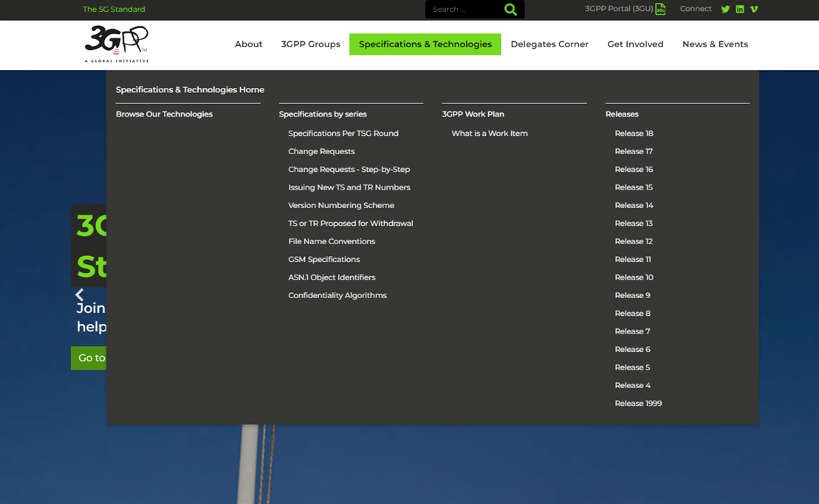Viewport: 819px width, 504px height.
Task: Open the 3GPP Groups menu
Action: click(311, 44)
